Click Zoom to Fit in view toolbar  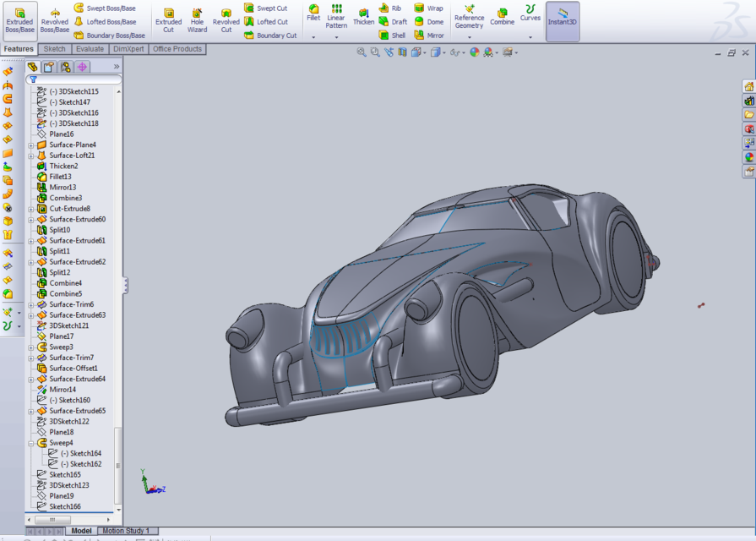(360, 52)
